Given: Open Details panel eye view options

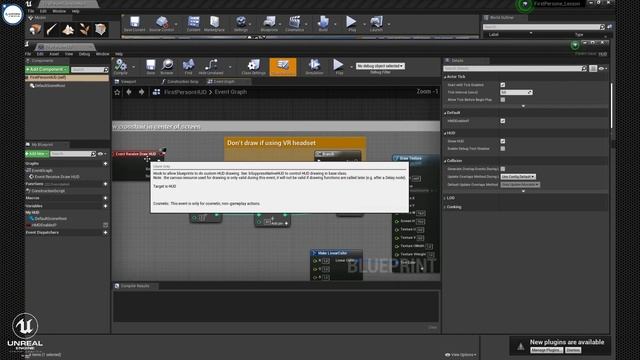Looking at the screenshot, I should 603,69.
